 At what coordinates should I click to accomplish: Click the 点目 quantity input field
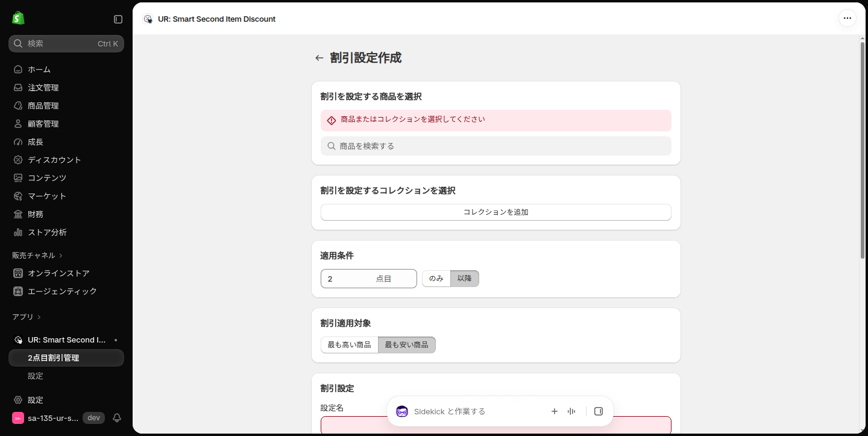coord(369,279)
